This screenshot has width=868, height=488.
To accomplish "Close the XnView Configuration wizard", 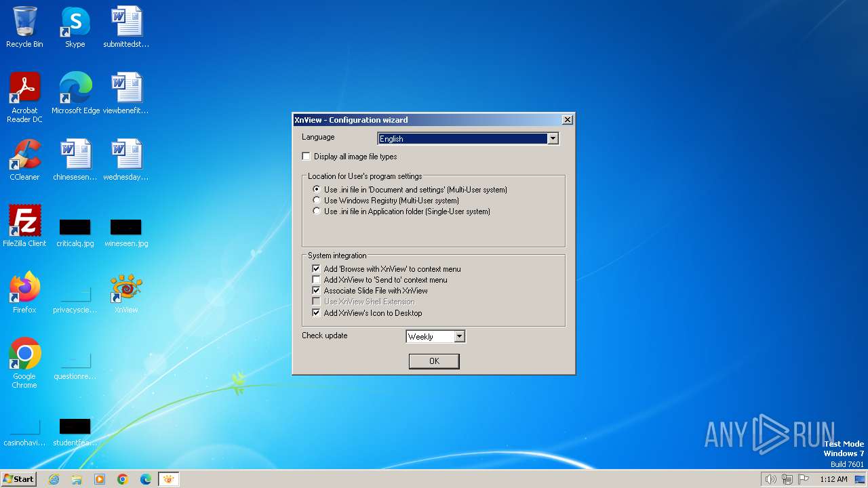I will pyautogui.click(x=568, y=120).
